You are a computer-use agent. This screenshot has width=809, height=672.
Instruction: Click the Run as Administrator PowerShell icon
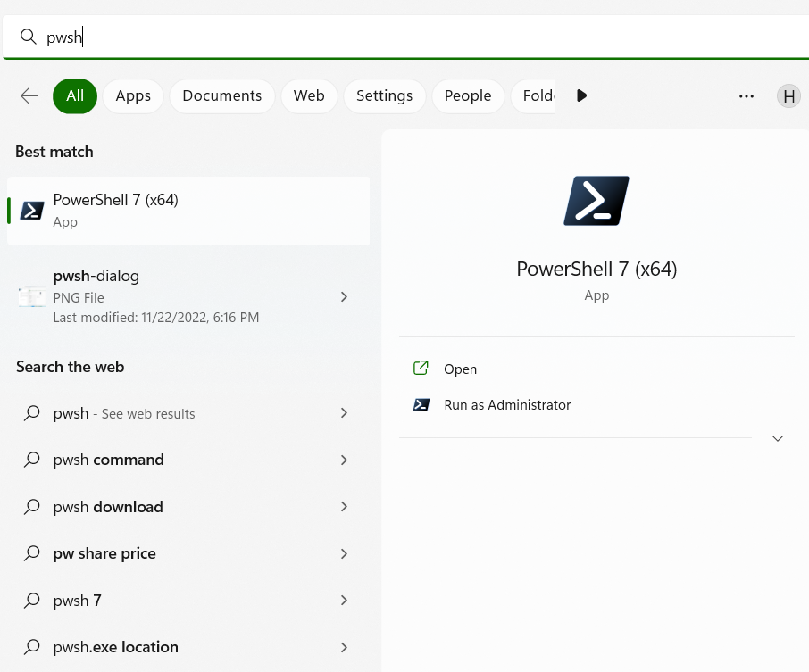[421, 405]
